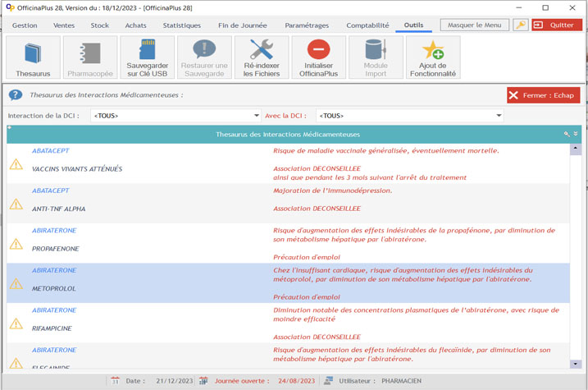Click warning icon on ABATACEPT vaccins row
Viewport: 588px width, 390px height.
[x=16, y=165]
